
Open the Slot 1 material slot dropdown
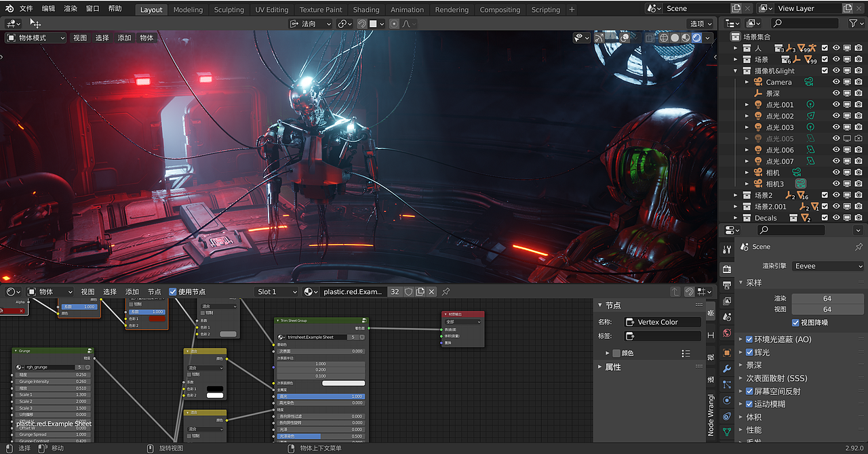point(277,292)
